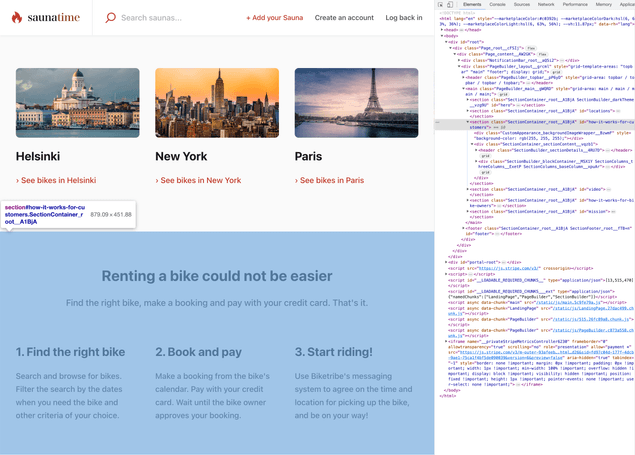
Task: Open the Sources tab in DevTools
Action: [x=522, y=5]
